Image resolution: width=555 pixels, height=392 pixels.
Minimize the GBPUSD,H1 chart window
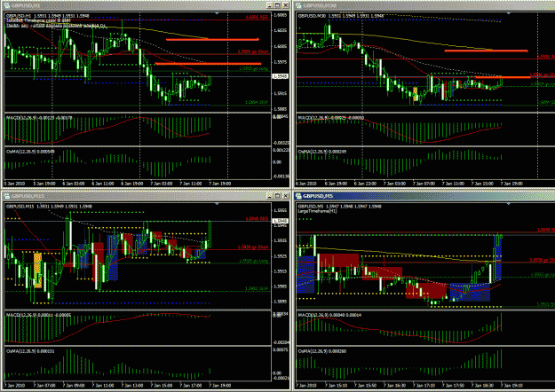pyautogui.click(x=270, y=5)
